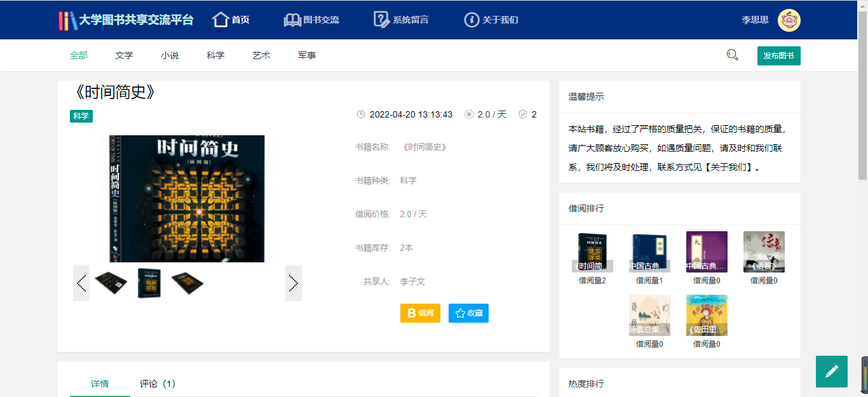This screenshot has height=397, width=868.
Task: Select the first small book thumbnail
Action: 111,283
